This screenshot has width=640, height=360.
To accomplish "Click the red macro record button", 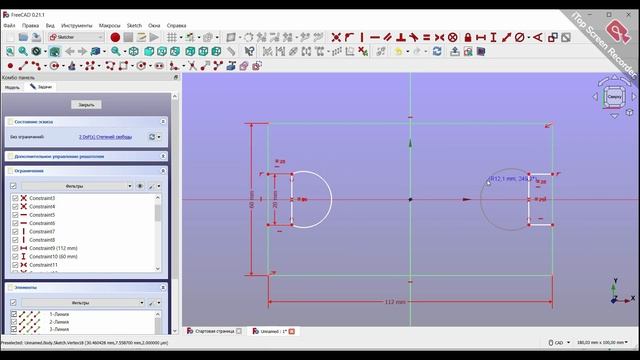I will pyautogui.click(x=115, y=38).
